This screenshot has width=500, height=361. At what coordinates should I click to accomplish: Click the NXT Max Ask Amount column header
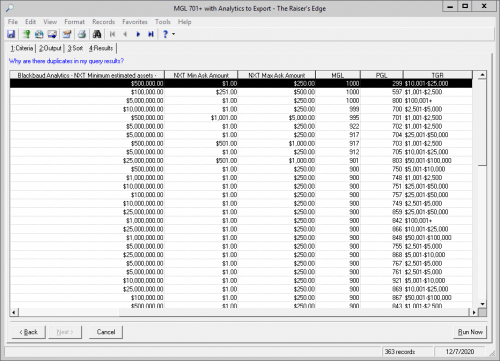click(x=277, y=75)
